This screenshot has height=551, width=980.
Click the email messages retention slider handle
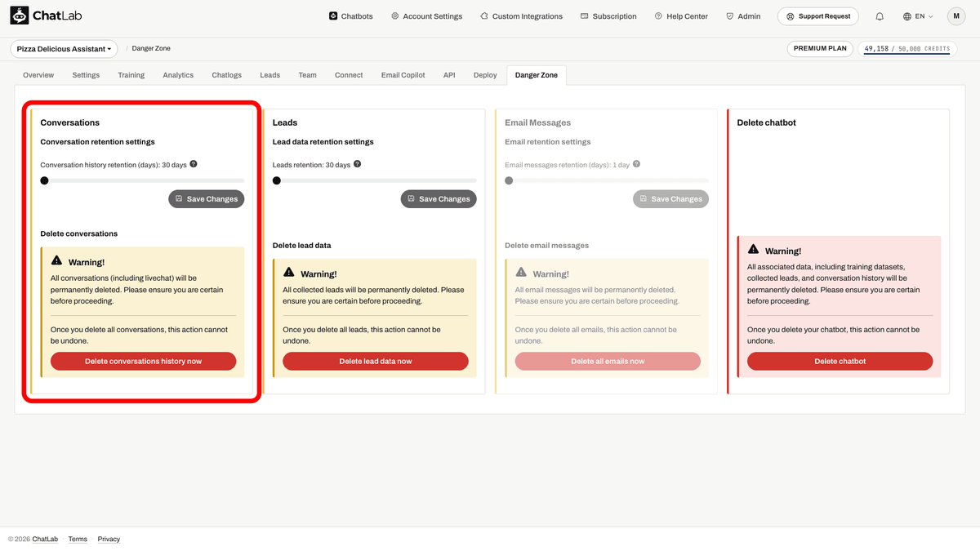[509, 180]
